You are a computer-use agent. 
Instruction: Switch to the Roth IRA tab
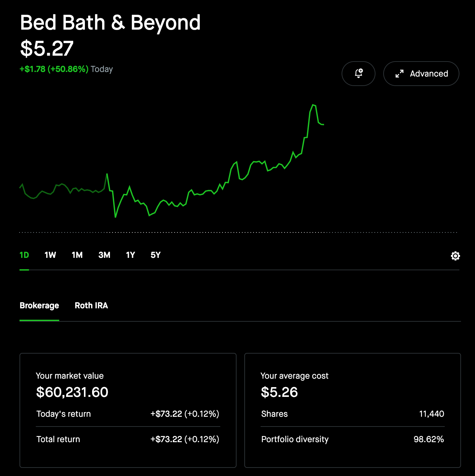[x=91, y=306]
